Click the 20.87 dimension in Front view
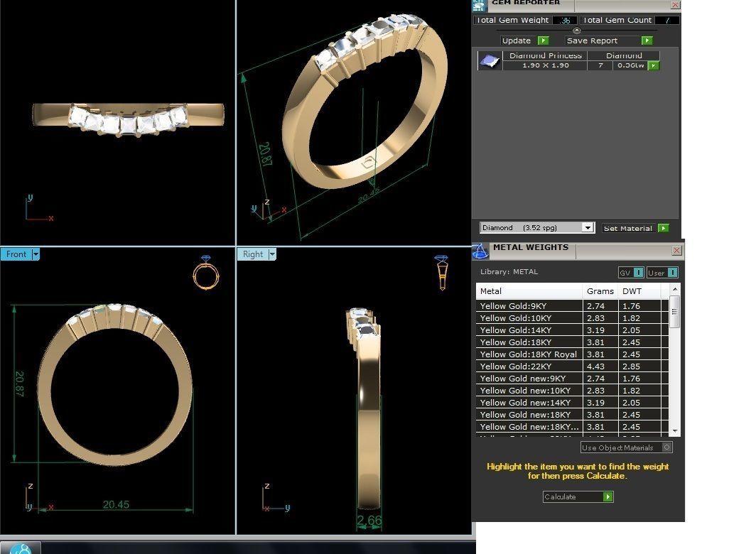Image resolution: width=756 pixels, height=554 pixels. (19, 384)
